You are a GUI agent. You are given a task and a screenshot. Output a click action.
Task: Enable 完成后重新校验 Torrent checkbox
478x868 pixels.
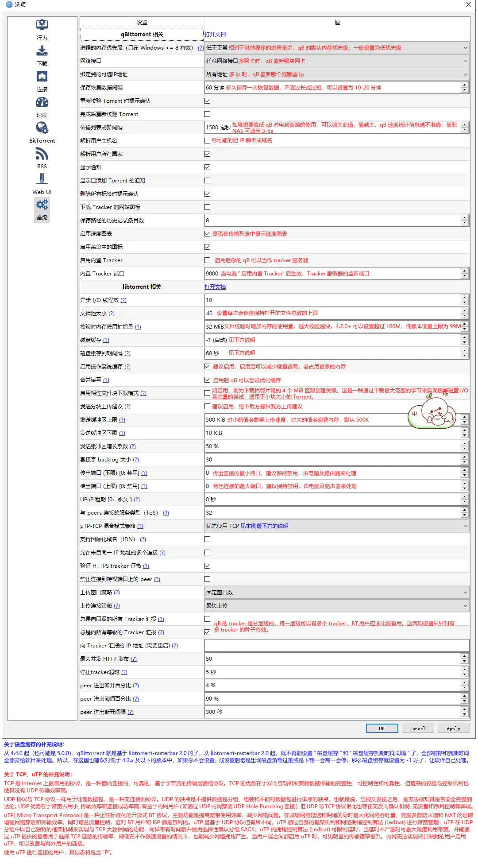pyautogui.click(x=207, y=114)
